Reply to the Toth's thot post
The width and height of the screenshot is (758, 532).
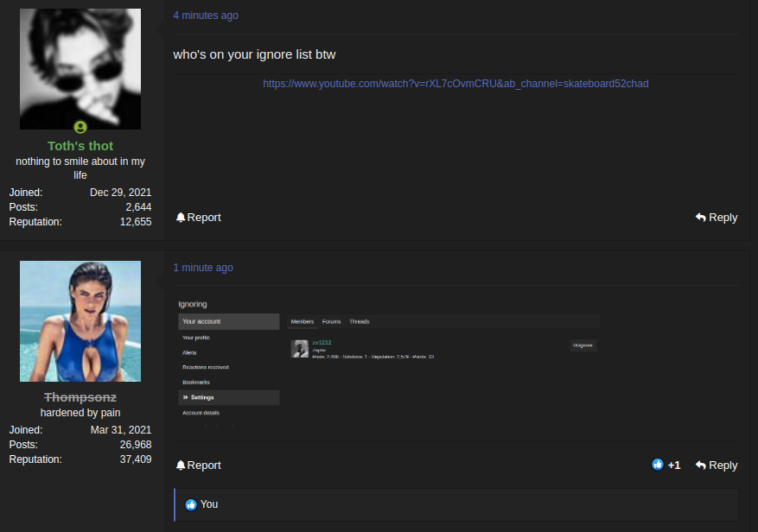(x=717, y=218)
